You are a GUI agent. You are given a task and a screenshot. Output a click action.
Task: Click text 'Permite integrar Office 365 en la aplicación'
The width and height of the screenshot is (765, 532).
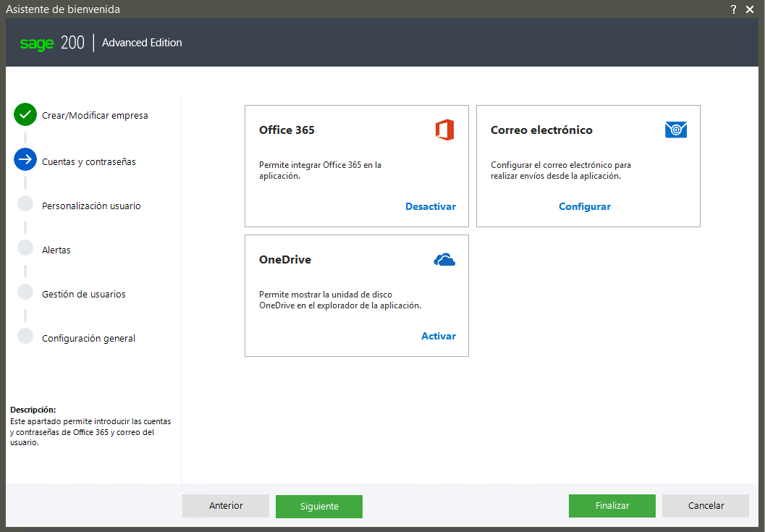point(320,170)
